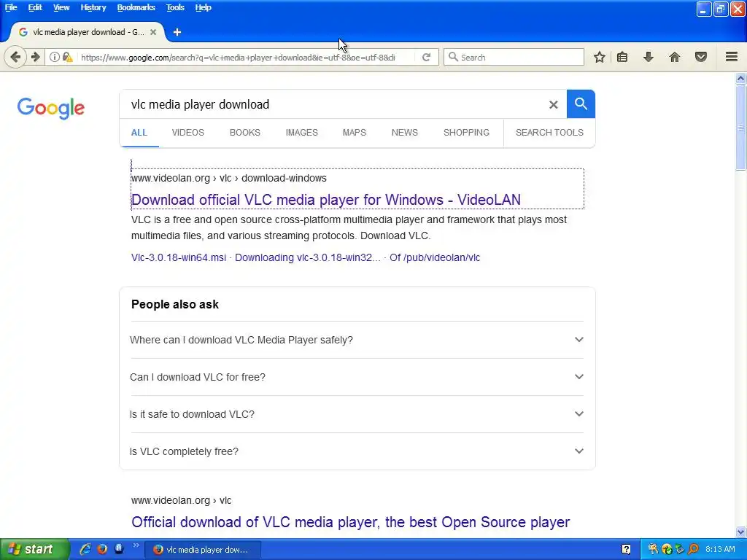Select the All results tab

pos(139,133)
